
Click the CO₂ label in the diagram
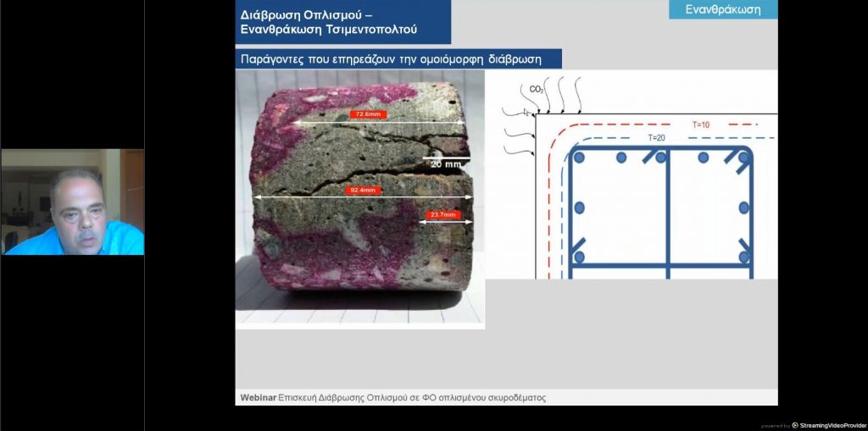click(x=536, y=89)
